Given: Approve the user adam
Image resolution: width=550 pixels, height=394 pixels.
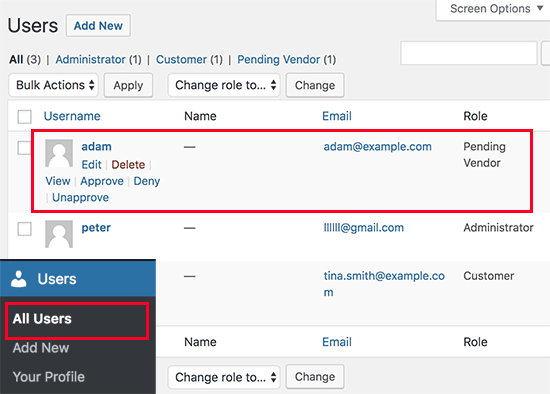Looking at the screenshot, I should 102,181.
